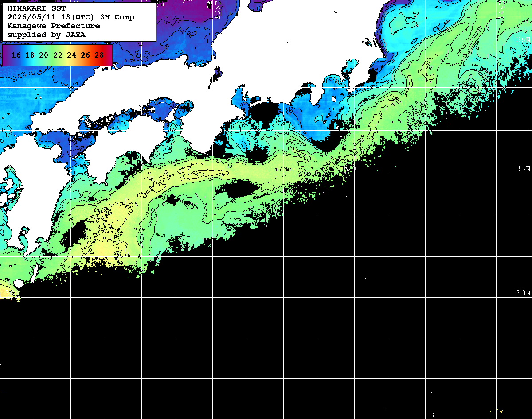Pick the 28 value on color scale
This screenshot has width=532, height=419.
pyautogui.click(x=99, y=55)
